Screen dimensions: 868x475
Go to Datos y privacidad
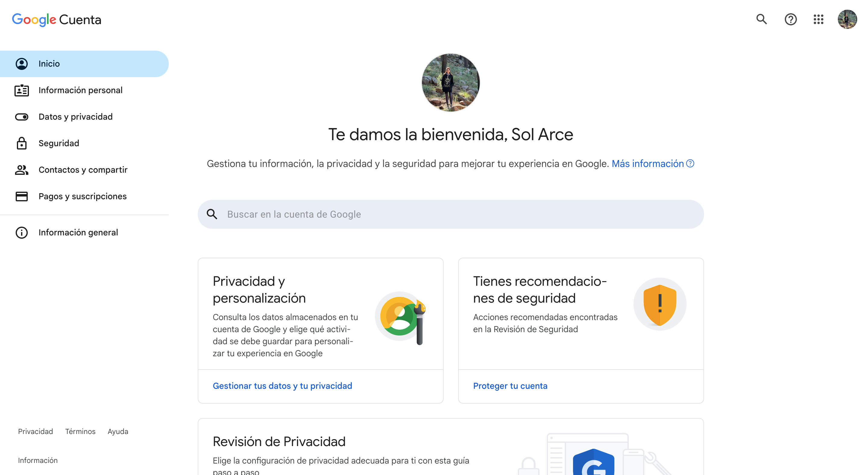coord(84,117)
